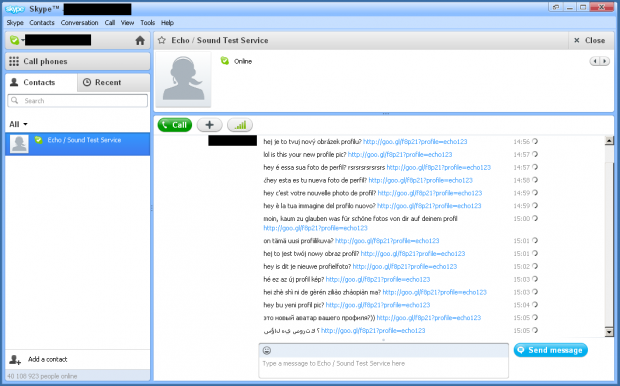Click the Echo contact's profile avatar picture
The width and height of the screenshot is (620, 386).
tap(183, 79)
